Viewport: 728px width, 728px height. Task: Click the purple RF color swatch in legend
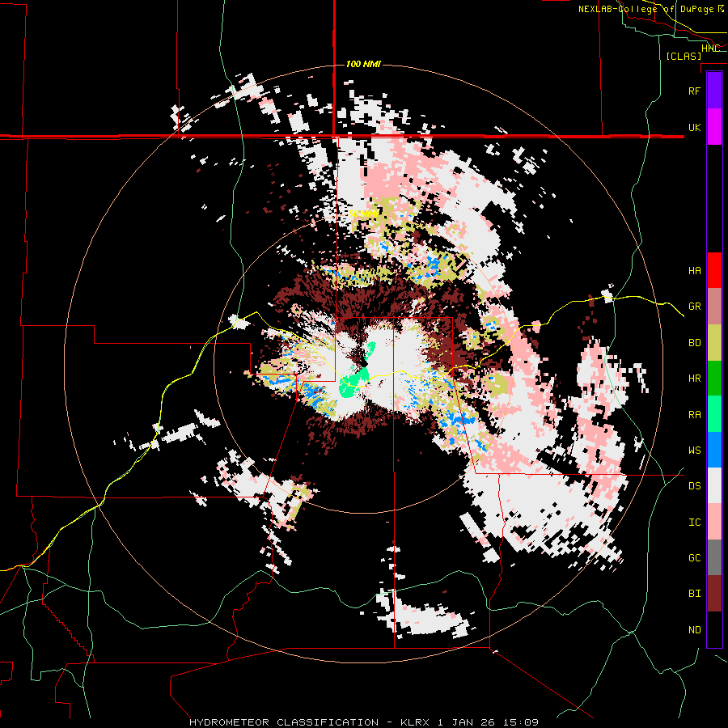click(x=714, y=91)
